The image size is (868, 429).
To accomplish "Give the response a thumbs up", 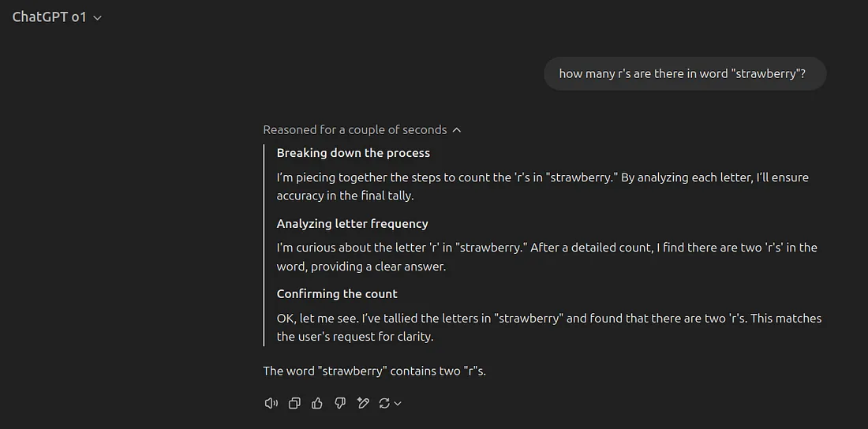I will (x=317, y=403).
